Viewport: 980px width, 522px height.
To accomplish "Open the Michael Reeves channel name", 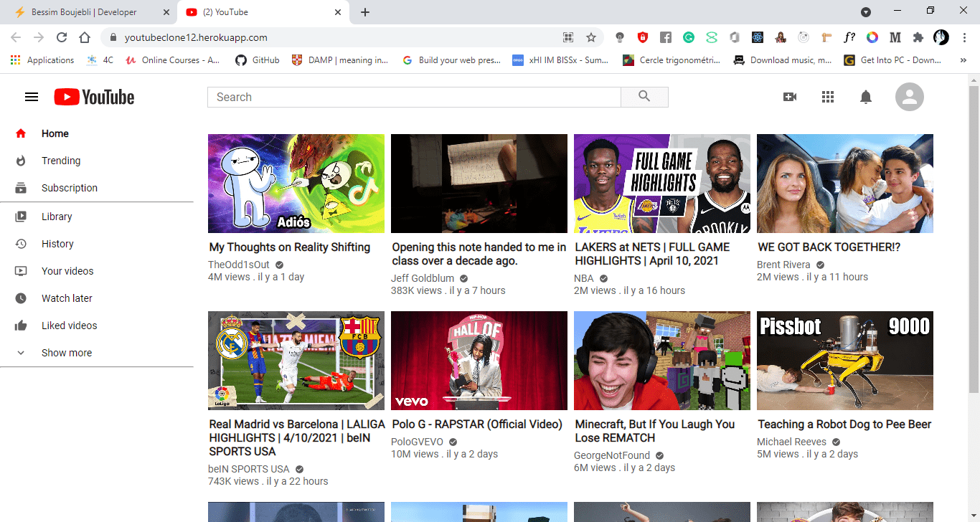I will coord(791,442).
